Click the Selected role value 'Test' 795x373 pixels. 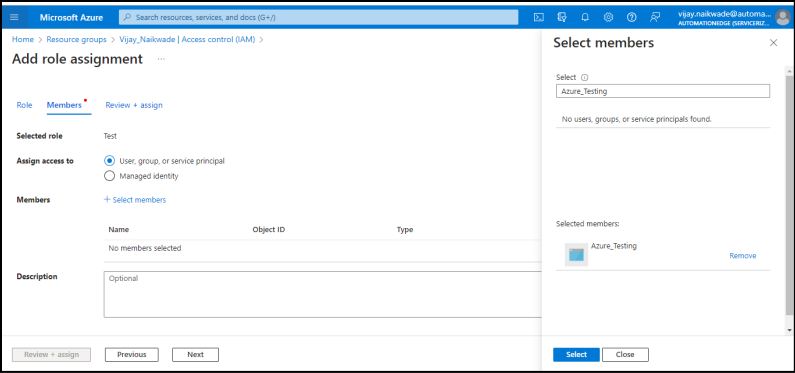pyautogui.click(x=110, y=136)
